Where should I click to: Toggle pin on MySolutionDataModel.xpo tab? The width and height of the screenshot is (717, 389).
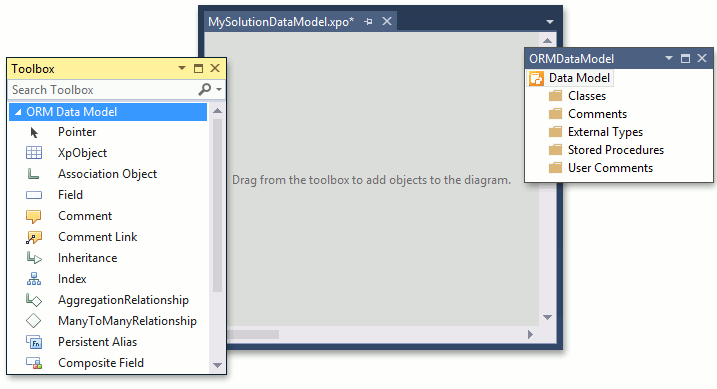pyautogui.click(x=369, y=21)
